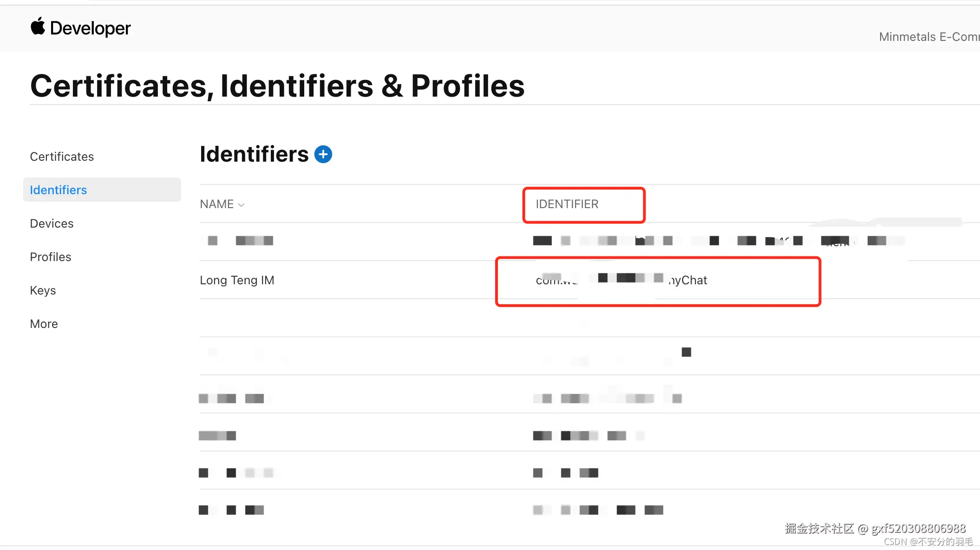Image resolution: width=980 pixels, height=550 pixels.
Task: Open the More sidebar section
Action: click(x=44, y=324)
